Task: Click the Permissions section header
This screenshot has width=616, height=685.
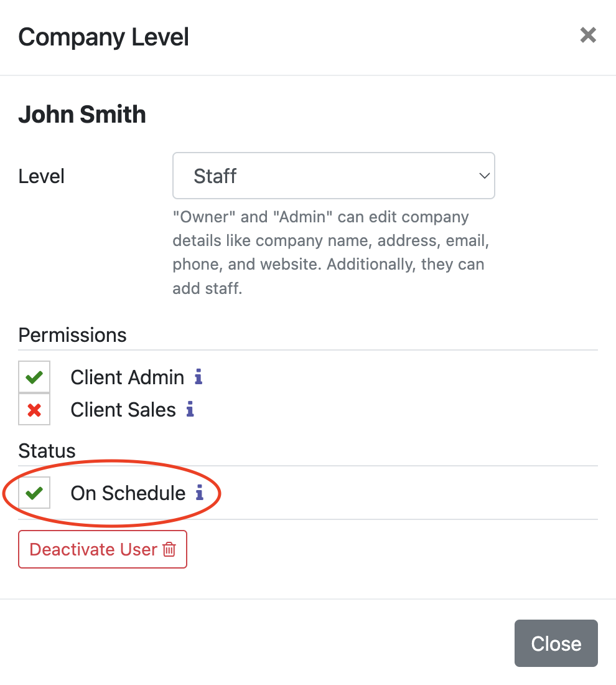Action: click(72, 335)
